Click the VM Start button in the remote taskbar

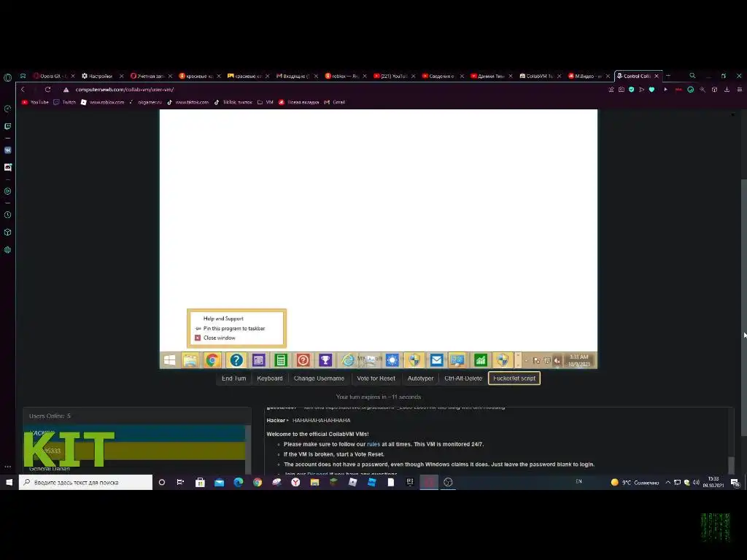coord(169,360)
